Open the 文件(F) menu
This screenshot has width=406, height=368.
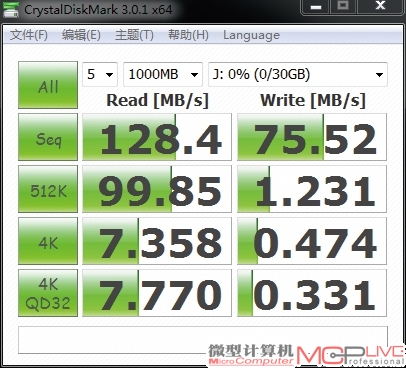pos(29,35)
